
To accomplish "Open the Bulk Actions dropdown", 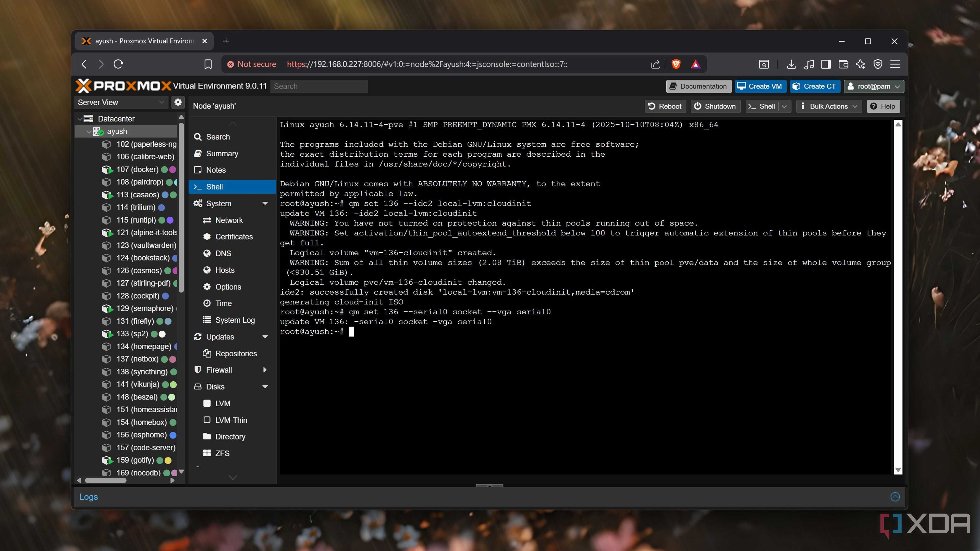I will pos(829,106).
